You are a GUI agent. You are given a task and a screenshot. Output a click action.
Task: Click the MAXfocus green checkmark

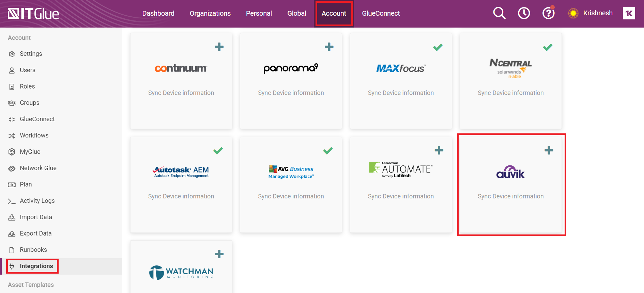tap(438, 47)
